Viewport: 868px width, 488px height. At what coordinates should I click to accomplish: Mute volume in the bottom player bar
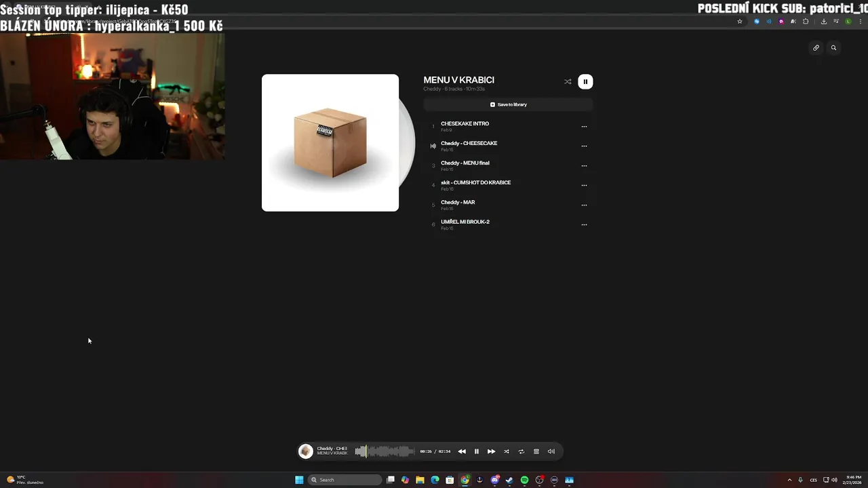[x=551, y=451]
